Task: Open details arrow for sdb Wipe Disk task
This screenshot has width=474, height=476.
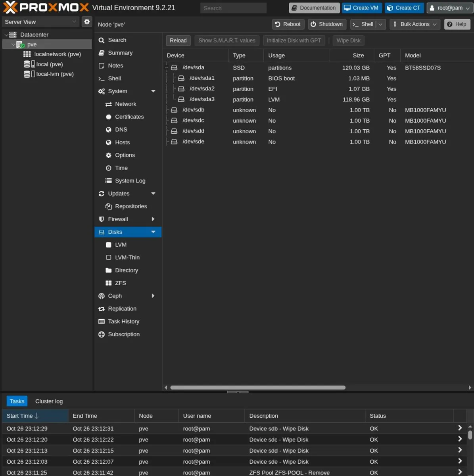Action: coord(460,428)
